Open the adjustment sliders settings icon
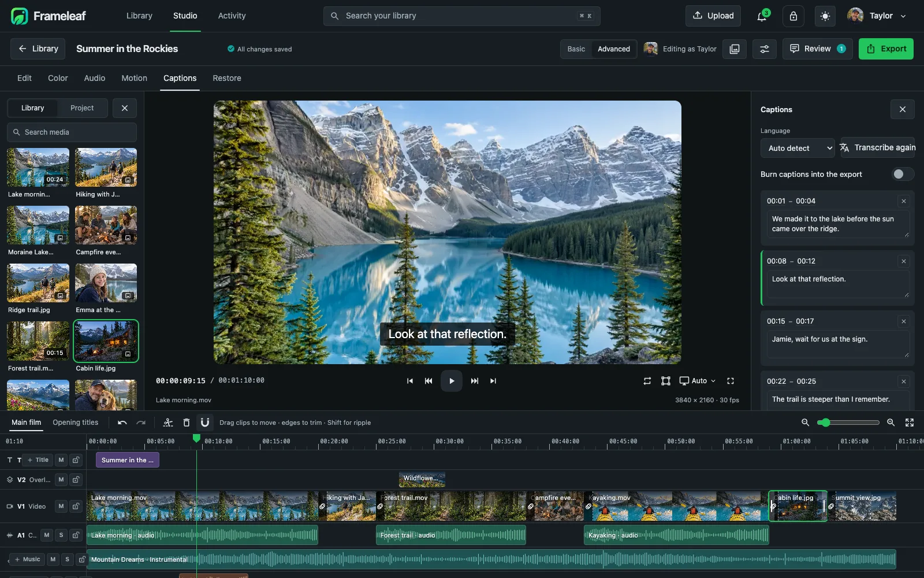Screen dimensions: 924x578 click(x=765, y=49)
